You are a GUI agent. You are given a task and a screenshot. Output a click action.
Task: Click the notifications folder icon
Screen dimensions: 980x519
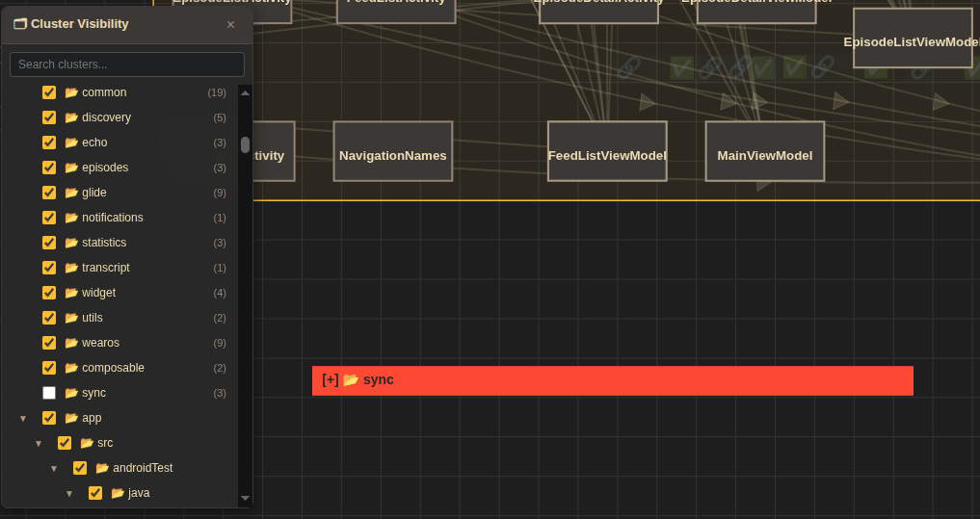(71, 218)
